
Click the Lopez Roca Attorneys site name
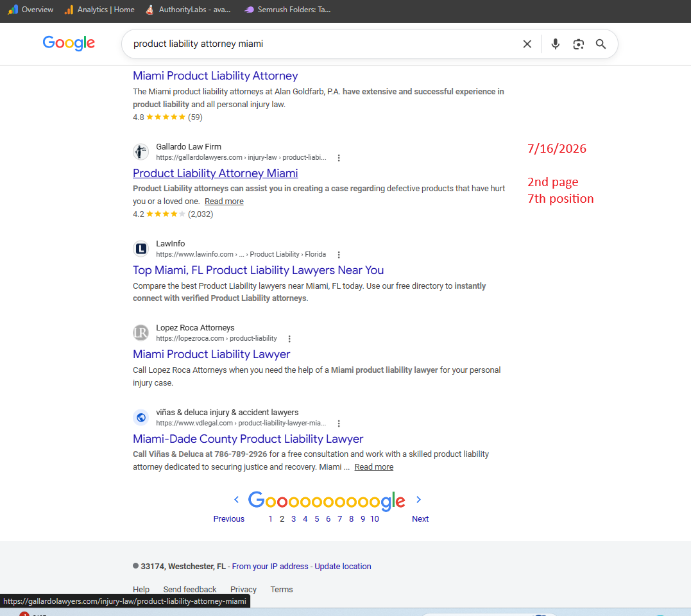pos(195,328)
